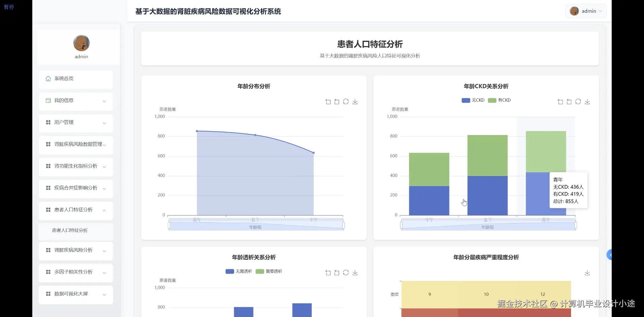Screen dimensions: 644x317
Task: Expand 我的信息 menu chevron
Action: [x=104, y=101]
